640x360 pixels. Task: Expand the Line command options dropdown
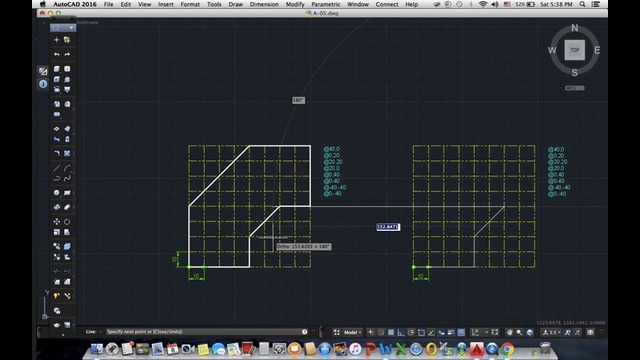coord(100,332)
